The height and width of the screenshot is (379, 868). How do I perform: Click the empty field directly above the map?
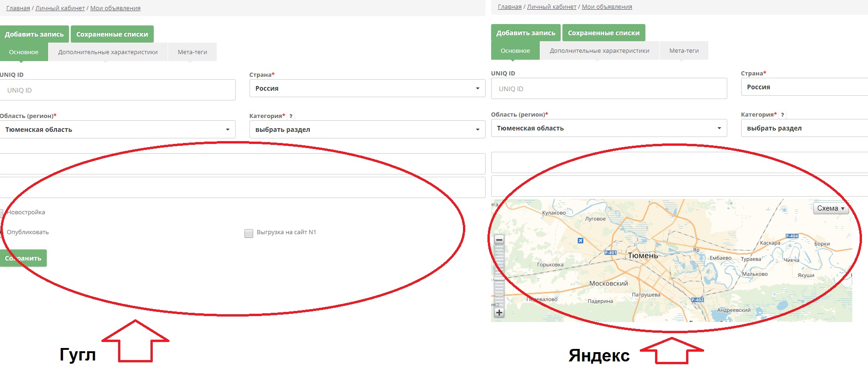pos(680,186)
